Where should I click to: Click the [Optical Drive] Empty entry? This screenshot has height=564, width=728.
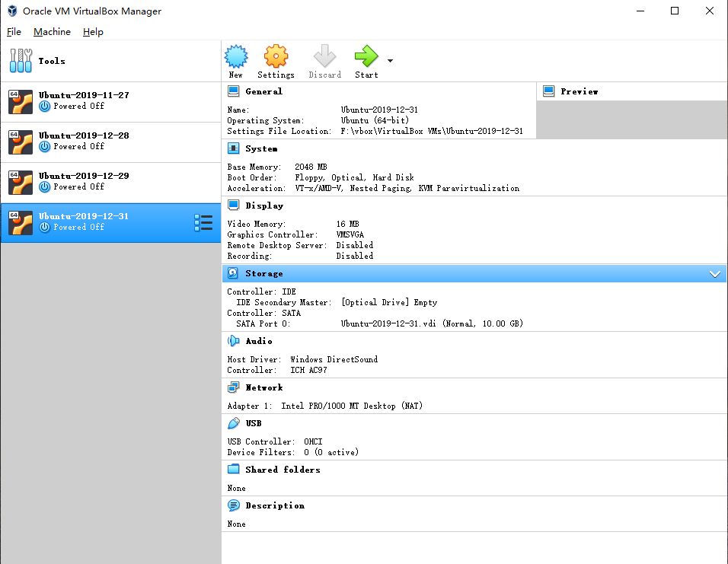(389, 302)
